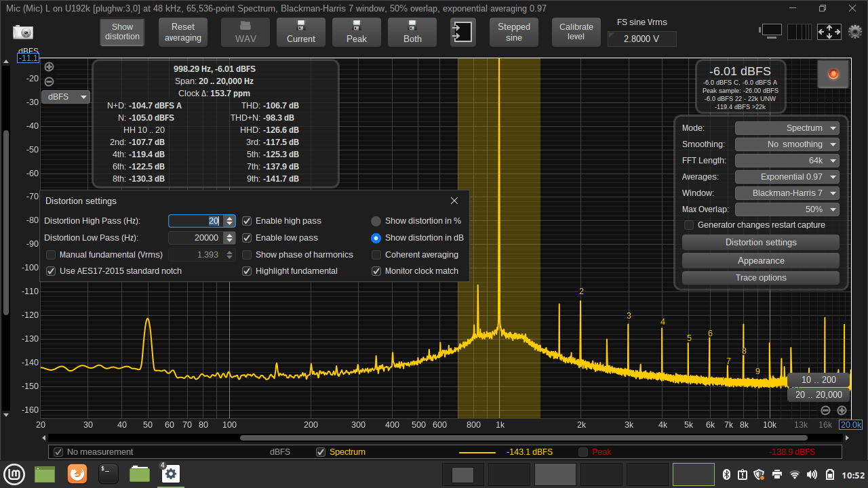Viewport: 868px width, 488px height.
Task: Click the Distortion High Pass stepper arrows
Action: [x=230, y=221]
